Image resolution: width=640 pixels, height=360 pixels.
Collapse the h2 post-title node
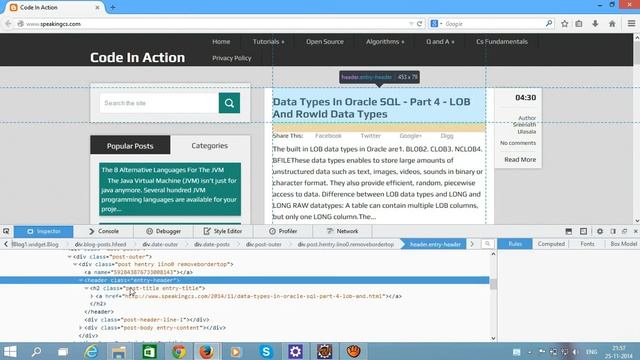point(87,288)
